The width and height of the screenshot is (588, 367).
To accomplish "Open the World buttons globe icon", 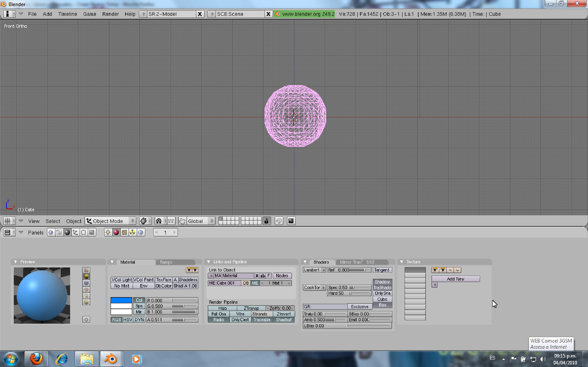I will tap(141, 232).
